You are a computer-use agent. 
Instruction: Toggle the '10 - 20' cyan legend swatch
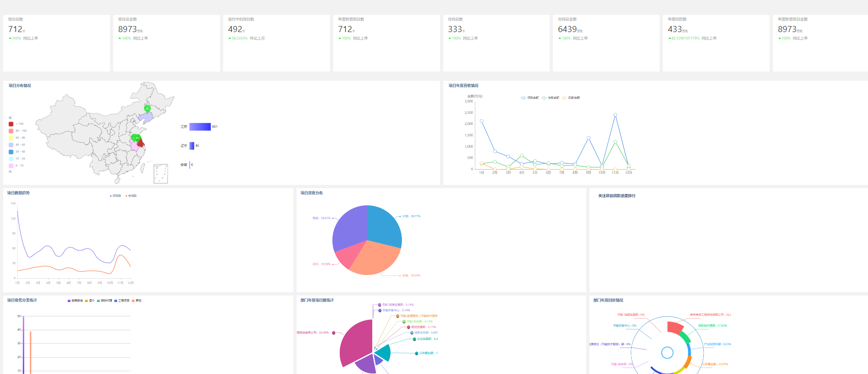[11, 159]
